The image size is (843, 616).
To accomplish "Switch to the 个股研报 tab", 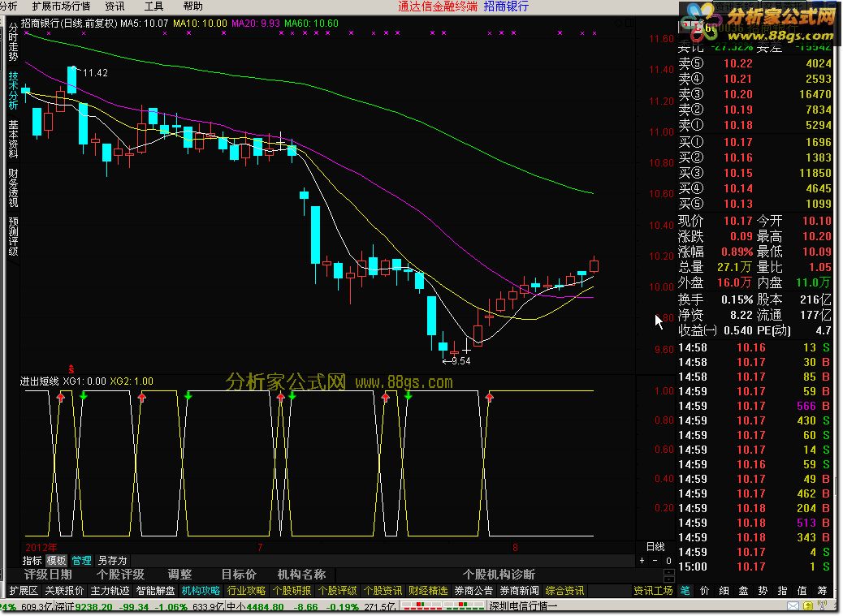I will click(292, 591).
